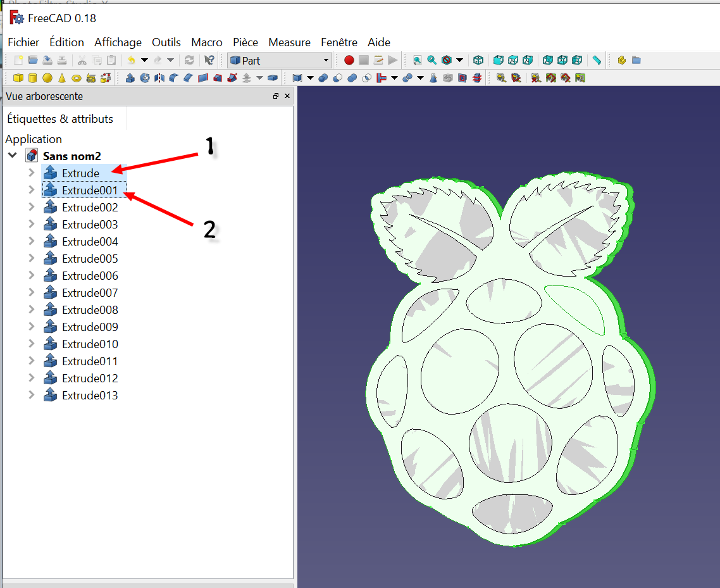Viewport: 720px width, 588px height.
Task: Open the Fenêtre menu
Action: [x=339, y=42]
